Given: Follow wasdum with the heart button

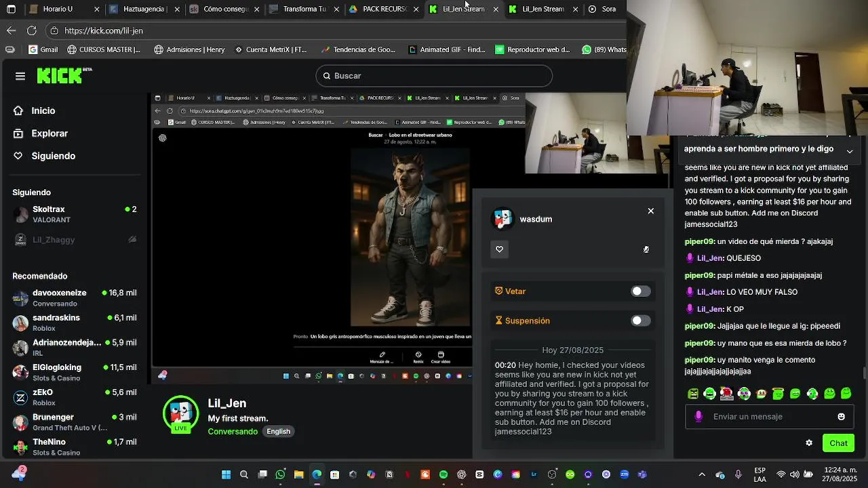Looking at the screenshot, I should [499, 249].
